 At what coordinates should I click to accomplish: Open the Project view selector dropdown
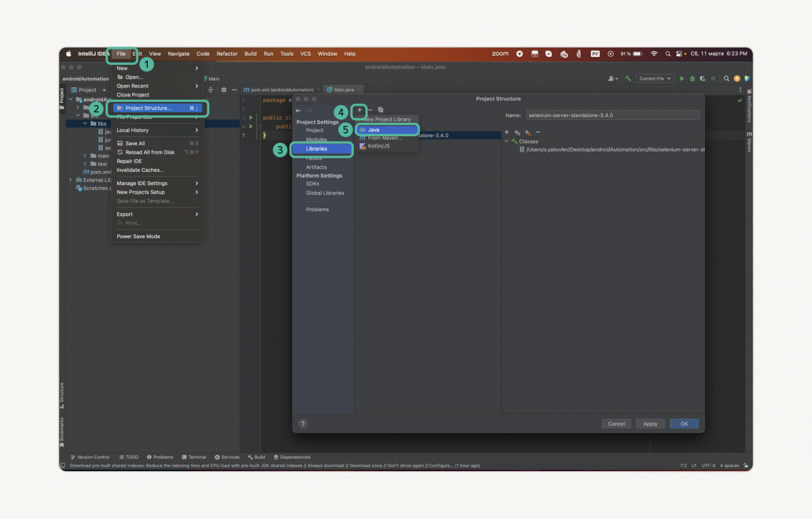click(88, 90)
